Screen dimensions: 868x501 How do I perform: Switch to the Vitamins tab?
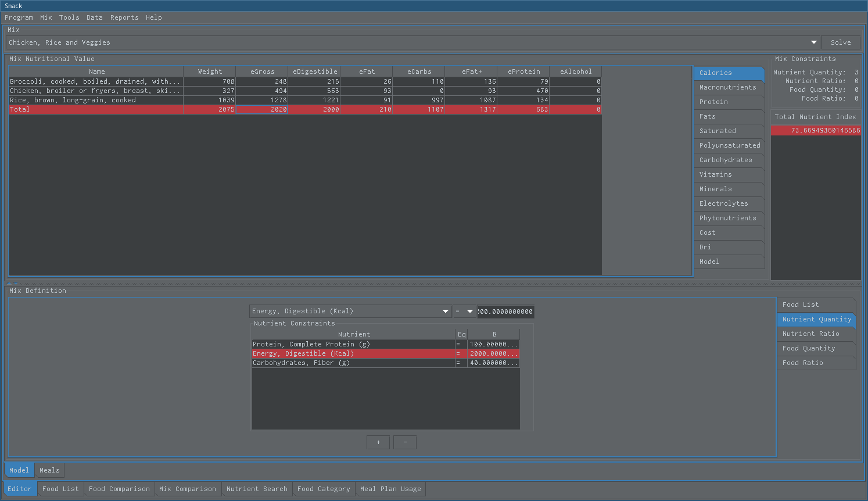coord(729,174)
